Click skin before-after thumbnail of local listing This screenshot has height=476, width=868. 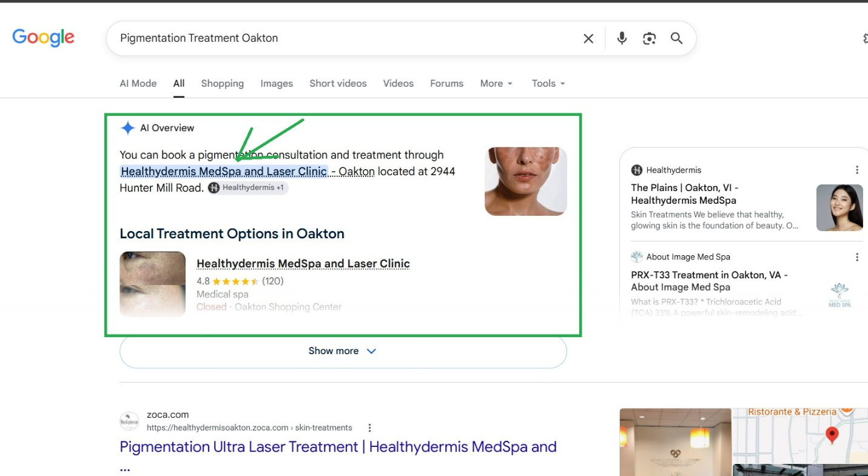(153, 284)
